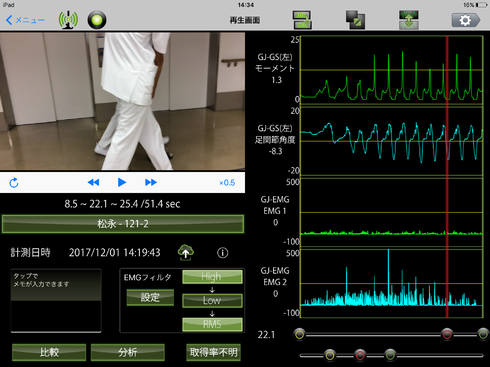The width and height of the screenshot is (490, 367).
Task: Fast forward the video playback
Action: click(151, 182)
